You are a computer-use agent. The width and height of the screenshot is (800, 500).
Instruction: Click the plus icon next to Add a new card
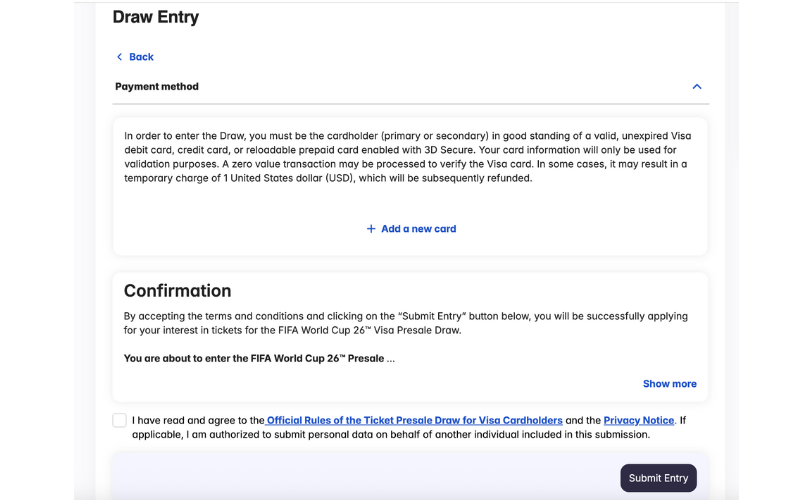pos(371,229)
